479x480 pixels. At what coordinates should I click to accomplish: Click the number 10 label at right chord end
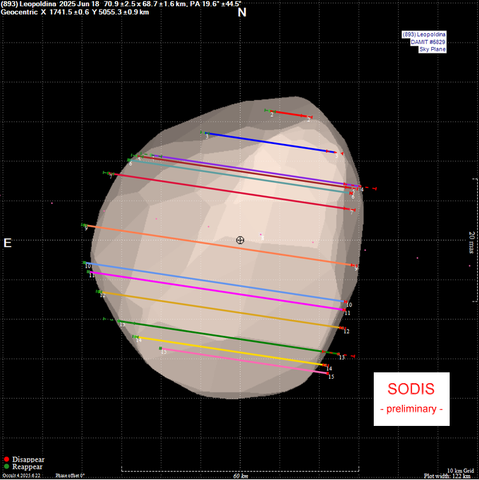coord(349,305)
